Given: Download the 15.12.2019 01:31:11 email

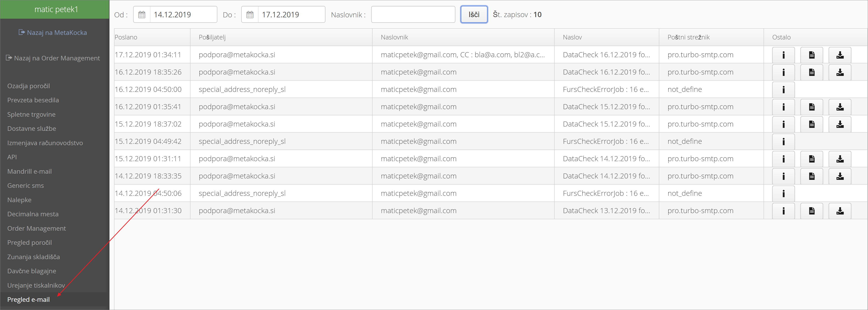Looking at the screenshot, I should [840, 159].
